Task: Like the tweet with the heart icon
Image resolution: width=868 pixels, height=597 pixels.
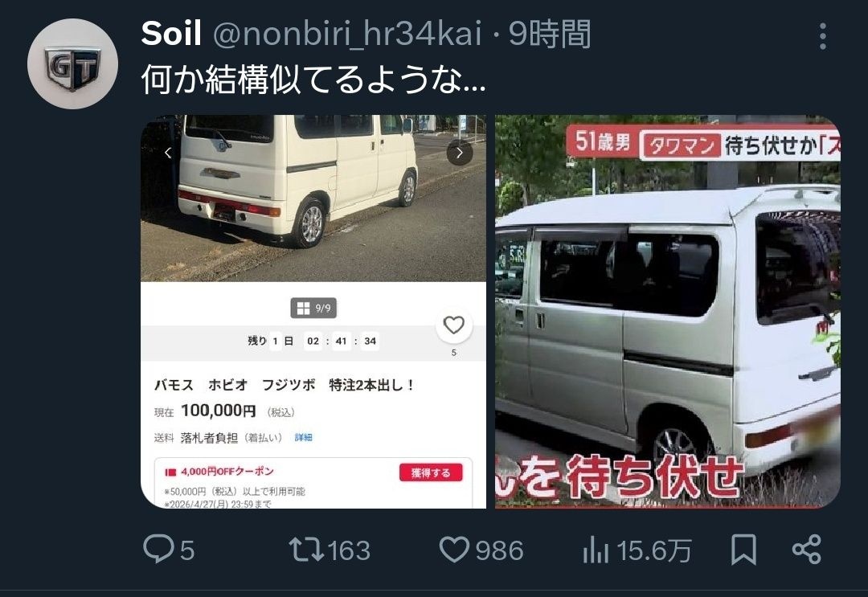Action: point(454,550)
